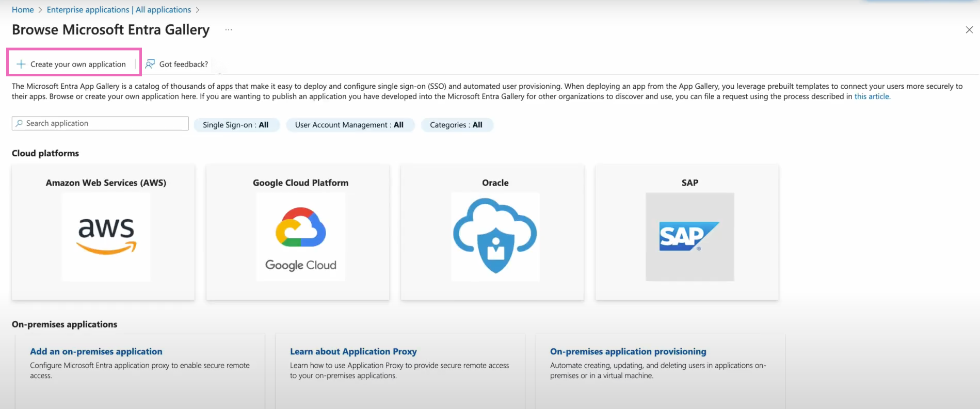Go to Home breadcrumb
Screen dimensions: 980x409
point(23,10)
